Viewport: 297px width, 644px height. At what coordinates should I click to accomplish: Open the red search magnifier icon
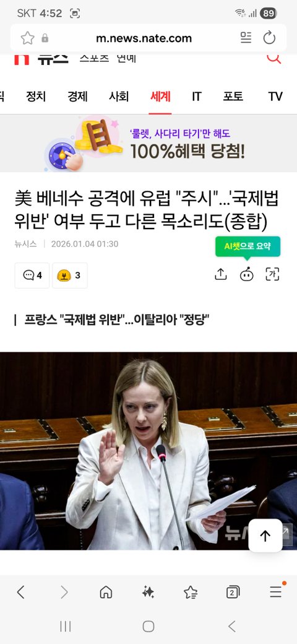coord(273,59)
